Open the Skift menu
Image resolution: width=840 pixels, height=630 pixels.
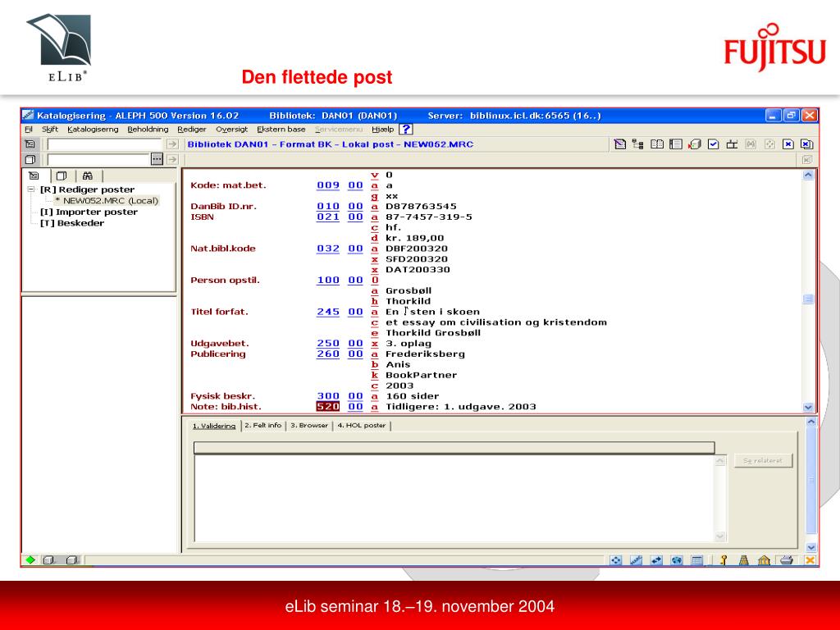click(50, 129)
